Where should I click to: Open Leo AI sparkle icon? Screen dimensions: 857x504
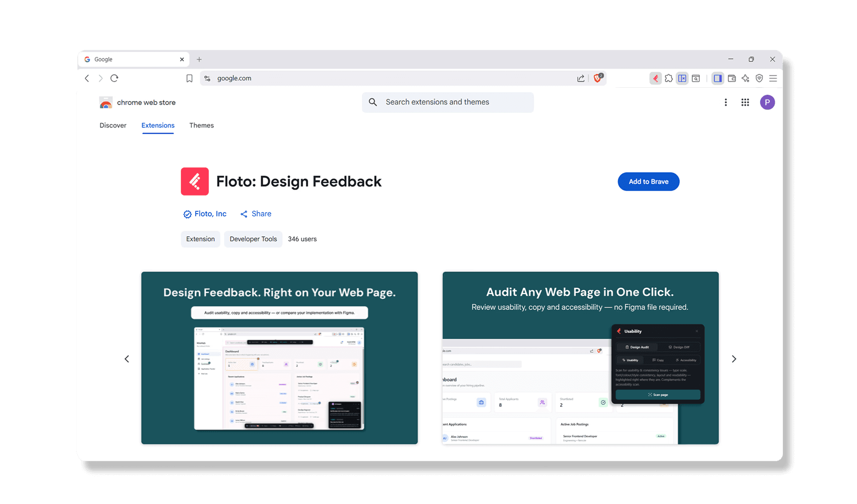pyautogui.click(x=746, y=78)
